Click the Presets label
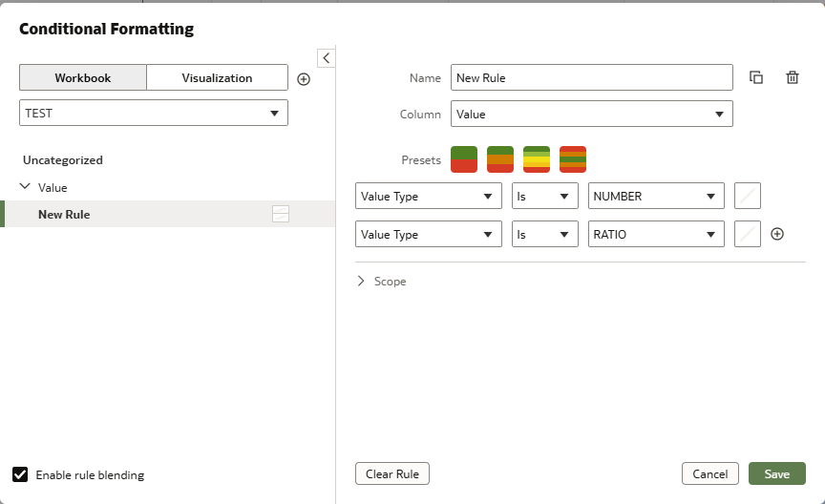Image resolution: width=825 pixels, height=504 pixels. [x=421, y=160]
